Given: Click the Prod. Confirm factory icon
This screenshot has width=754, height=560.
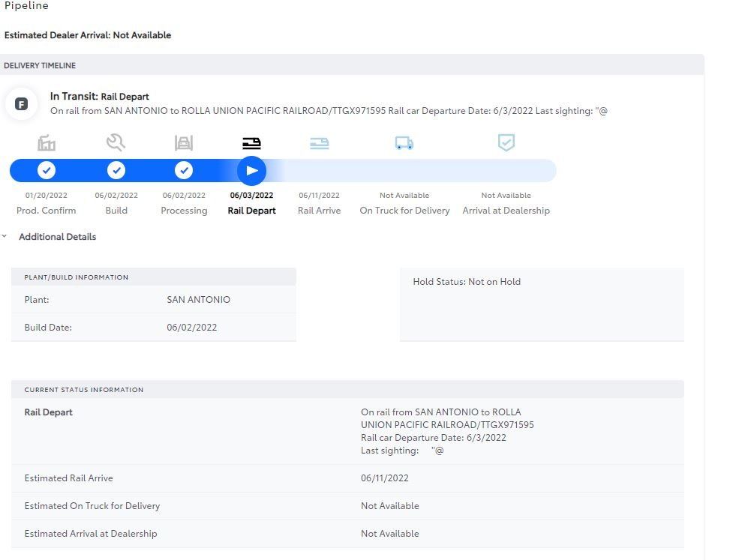Looking at the screenshot, I should point(47,142).
